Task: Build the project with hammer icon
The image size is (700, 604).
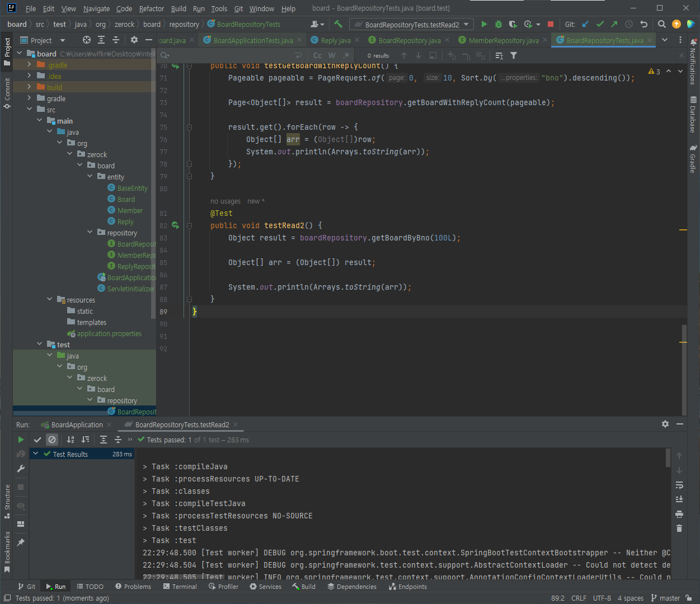Action: tap(338, 24)
